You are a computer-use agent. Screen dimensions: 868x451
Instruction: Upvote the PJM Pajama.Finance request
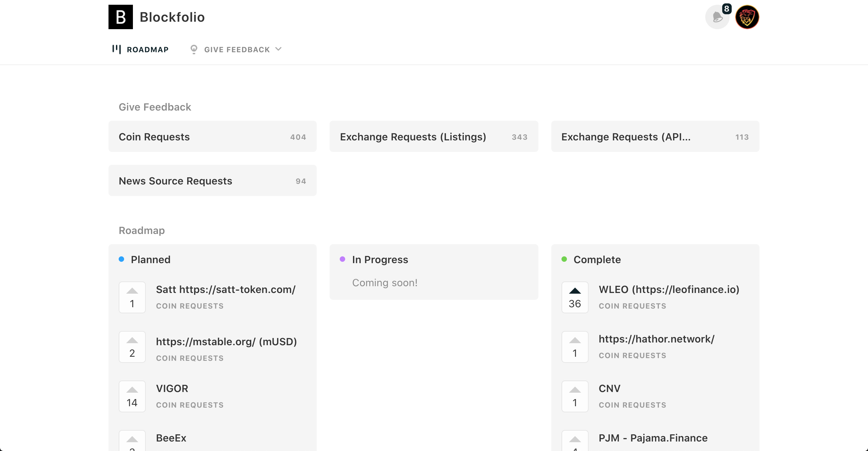pos(575,441)
